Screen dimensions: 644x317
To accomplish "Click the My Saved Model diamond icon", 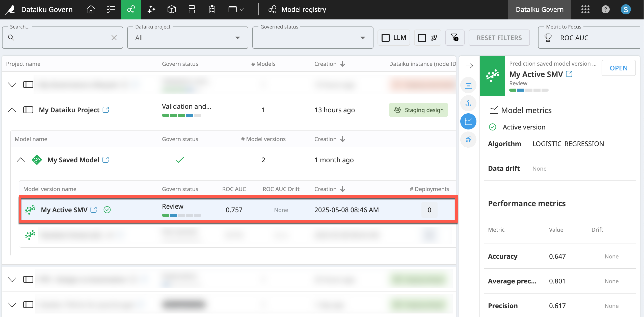I will click(37, 160).
